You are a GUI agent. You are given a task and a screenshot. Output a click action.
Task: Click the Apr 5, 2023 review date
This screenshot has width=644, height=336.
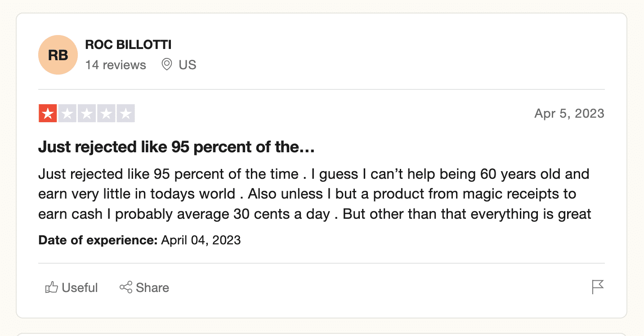coord(569,114)
